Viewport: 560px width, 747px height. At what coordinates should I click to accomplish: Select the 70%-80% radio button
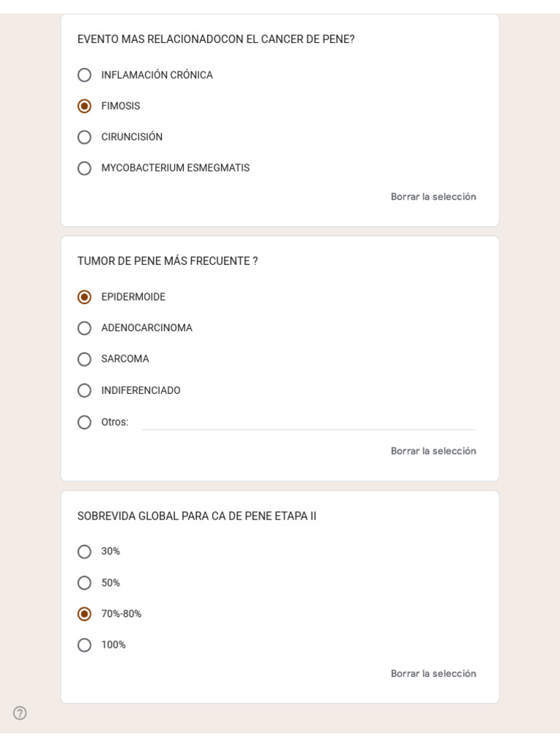(x=85, y=614)
